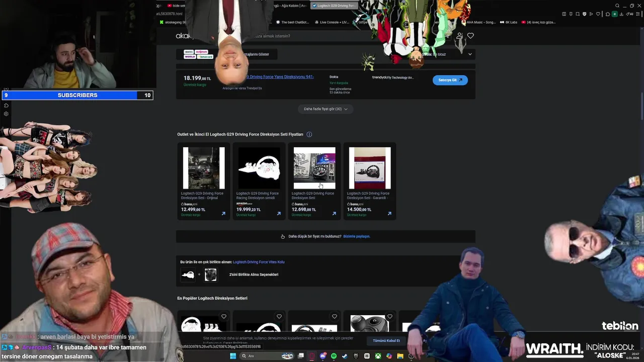The height and width of the screenshot is (362, 644).
Task: Open the Windows Start menu
Action: pos(233,356)
